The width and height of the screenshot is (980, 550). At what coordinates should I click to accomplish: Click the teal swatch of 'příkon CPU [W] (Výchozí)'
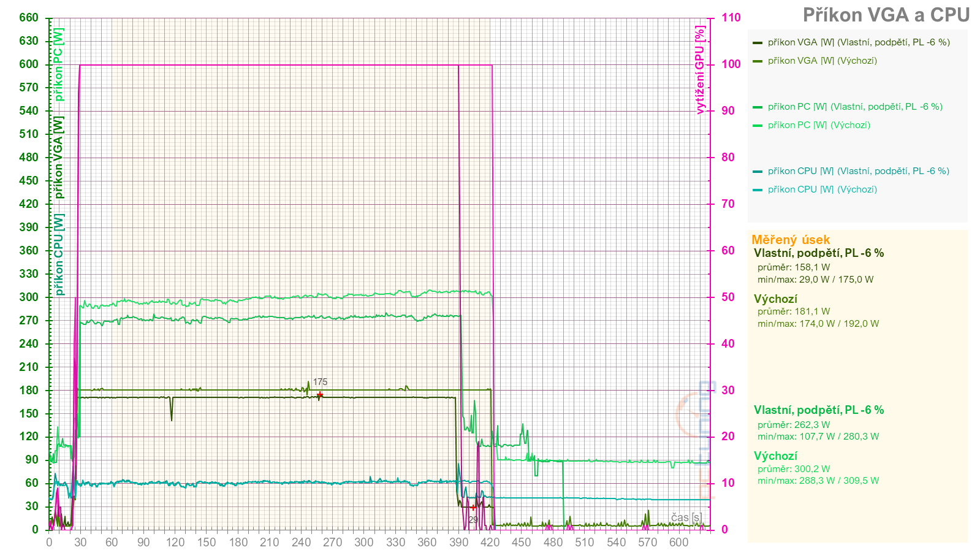[x=758, y=190]
